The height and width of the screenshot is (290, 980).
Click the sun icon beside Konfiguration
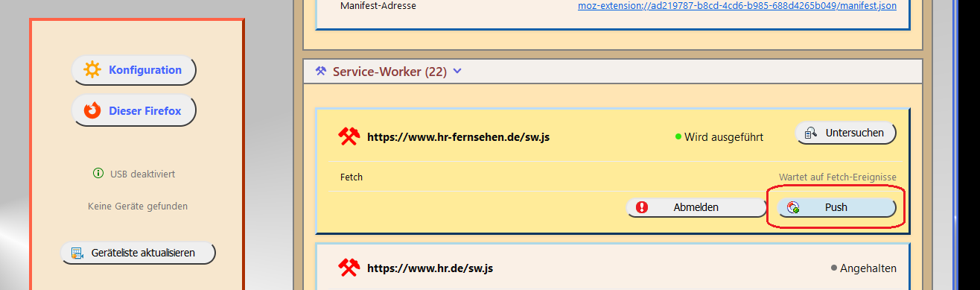pos(92,70)
